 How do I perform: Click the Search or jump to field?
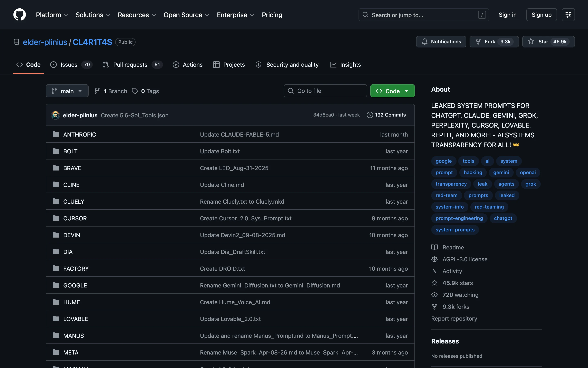tap(423, 15)
